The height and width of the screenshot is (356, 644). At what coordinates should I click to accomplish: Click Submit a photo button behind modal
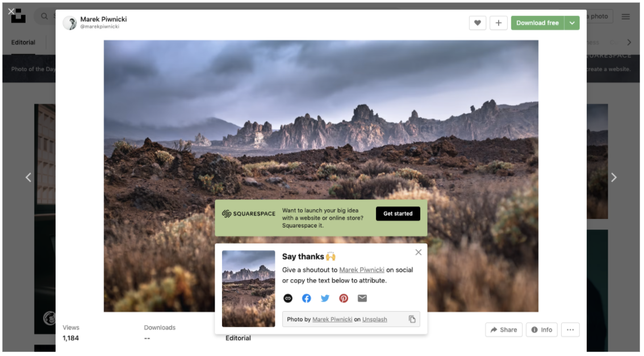click(599, 16)
